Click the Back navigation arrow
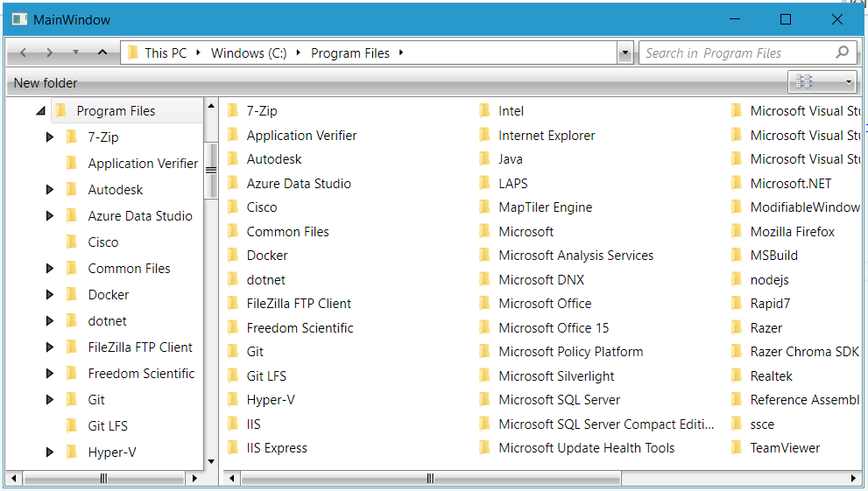 24,53
